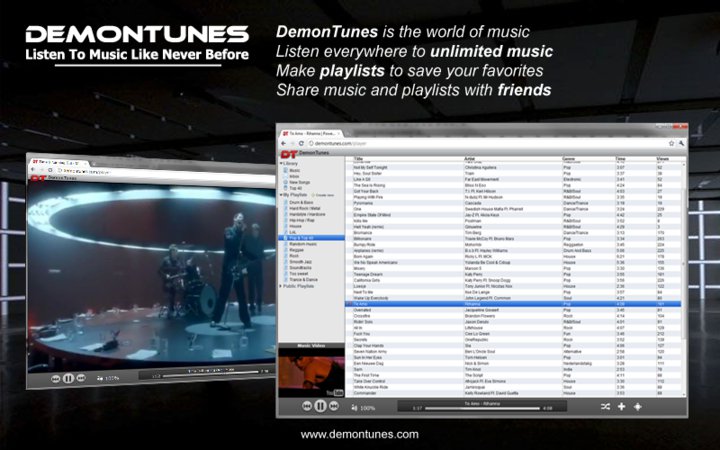The image size is (720, 450).
Task: Click next track button in left window
Action: click(81, 378)
